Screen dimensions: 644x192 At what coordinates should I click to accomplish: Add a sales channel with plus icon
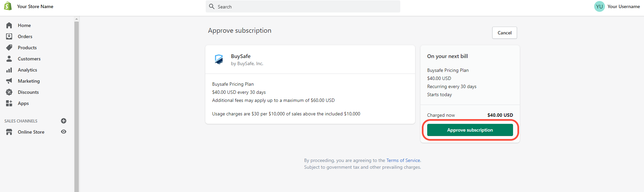pos(63,121)
